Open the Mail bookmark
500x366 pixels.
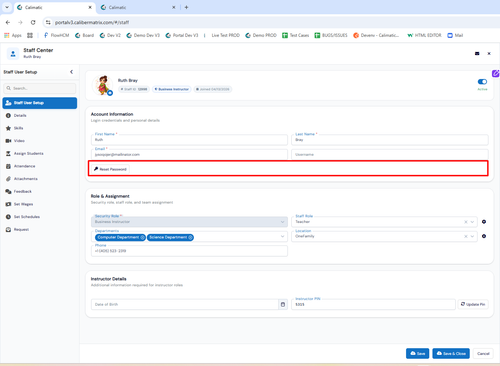(455, 35)
